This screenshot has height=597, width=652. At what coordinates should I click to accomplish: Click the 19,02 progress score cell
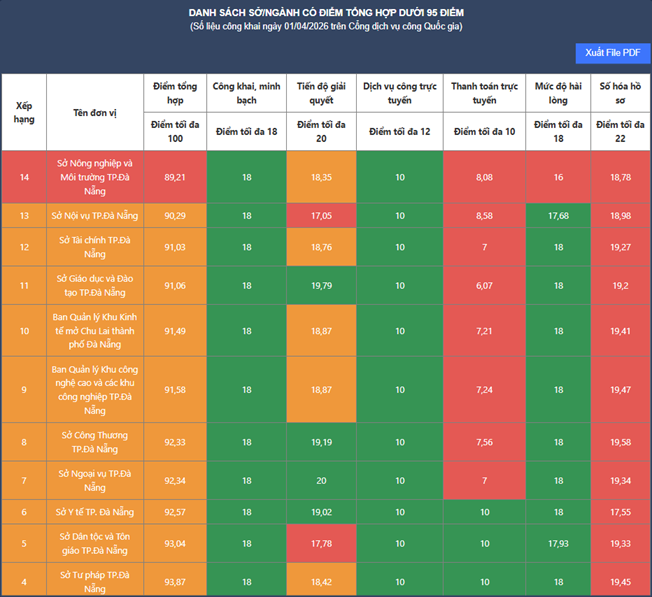(321, 512)
